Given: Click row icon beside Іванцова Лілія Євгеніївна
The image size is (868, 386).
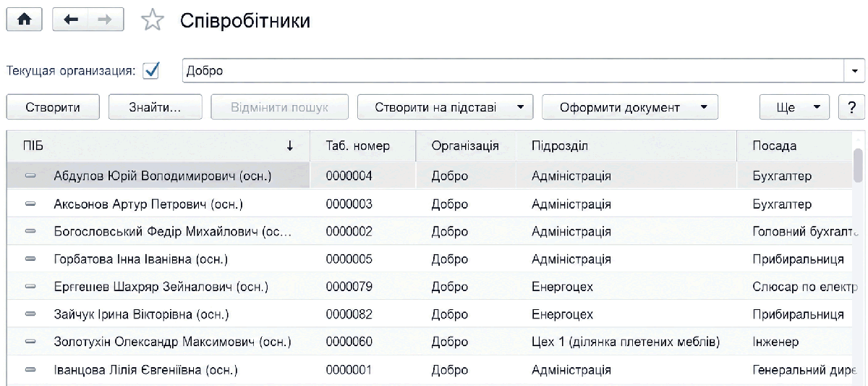Looking at the screenshot, I should (x=30, y=371).
